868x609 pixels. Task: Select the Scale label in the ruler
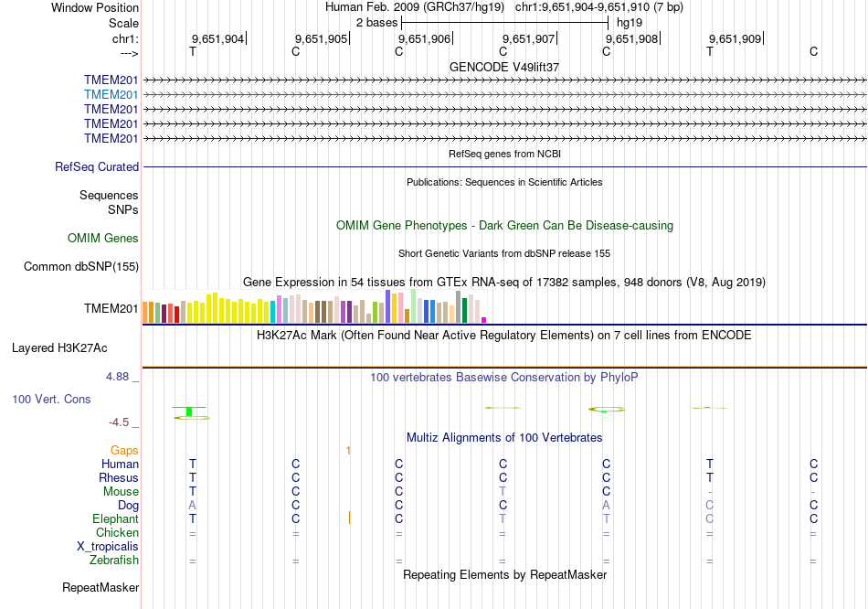pos(123,23)
